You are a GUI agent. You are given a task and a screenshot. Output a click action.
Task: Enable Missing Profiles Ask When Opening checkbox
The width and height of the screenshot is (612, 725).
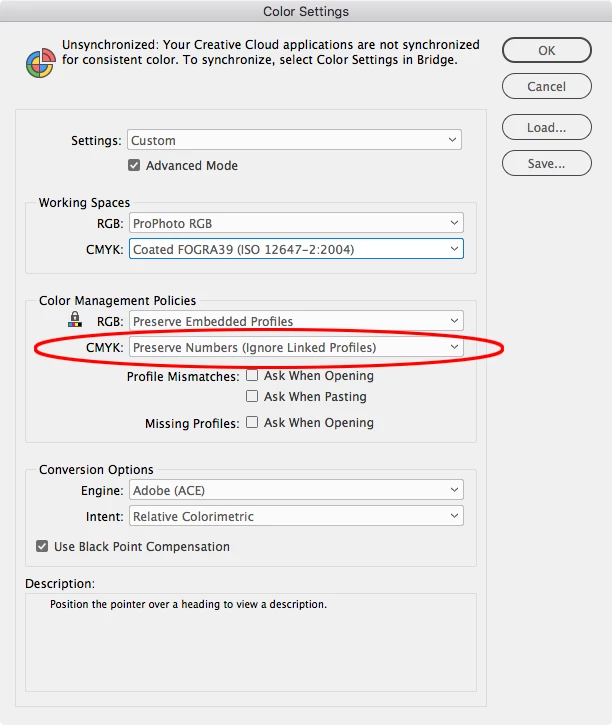point(252,422)
